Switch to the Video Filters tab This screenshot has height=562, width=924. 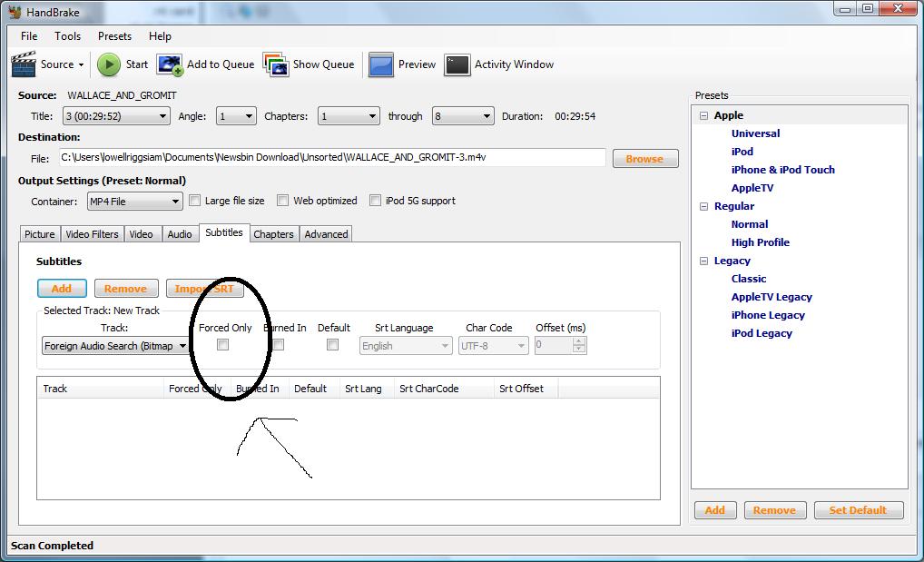(92, 234)
